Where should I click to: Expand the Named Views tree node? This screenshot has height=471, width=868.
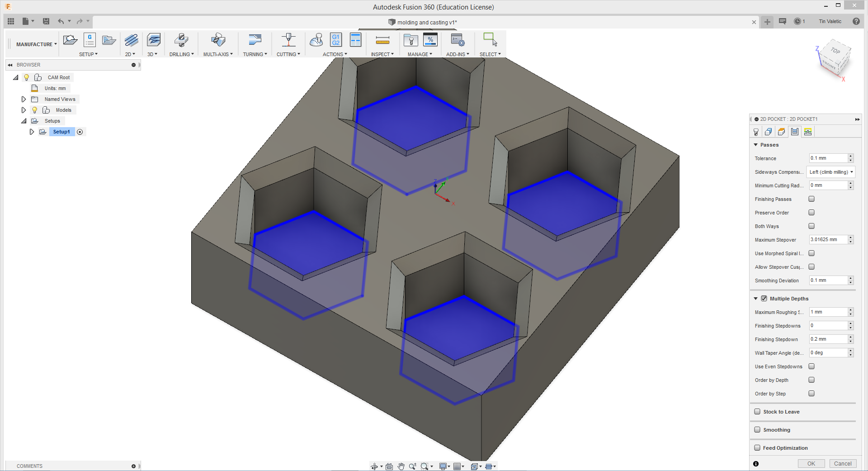(24, 99)
